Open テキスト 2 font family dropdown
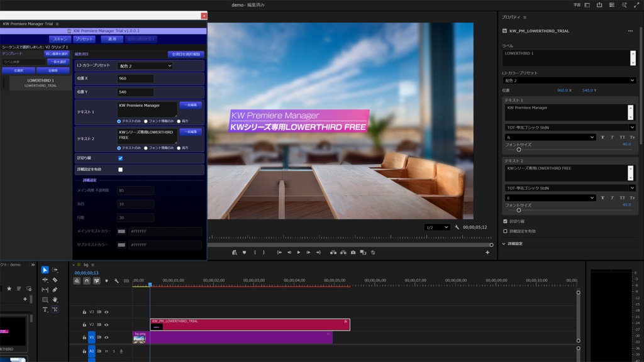The width and height of the screenshot is (644, 362). (570, 188)
